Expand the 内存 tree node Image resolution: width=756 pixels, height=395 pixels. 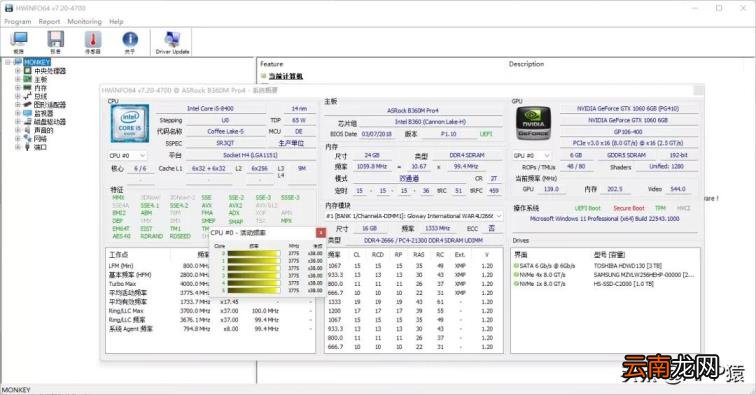click(x=18, y=88)
